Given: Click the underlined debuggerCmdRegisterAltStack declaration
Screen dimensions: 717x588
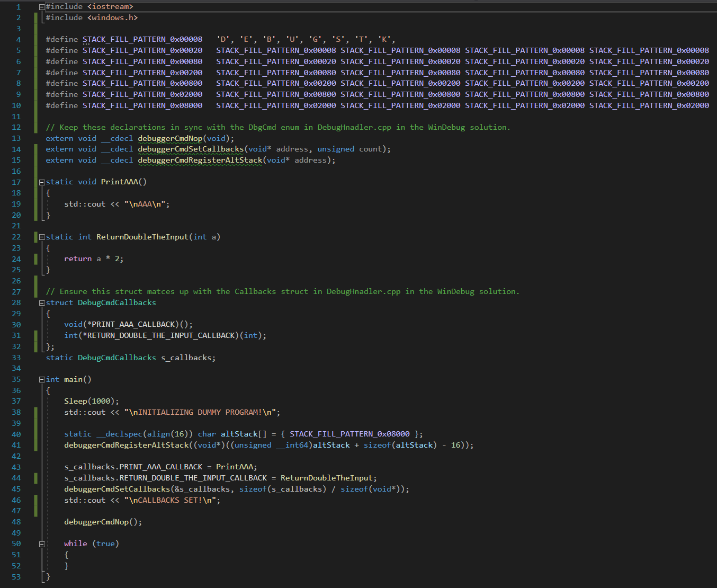Looking at the screenshot, I should pyautogui.click(x=199, y=159).
